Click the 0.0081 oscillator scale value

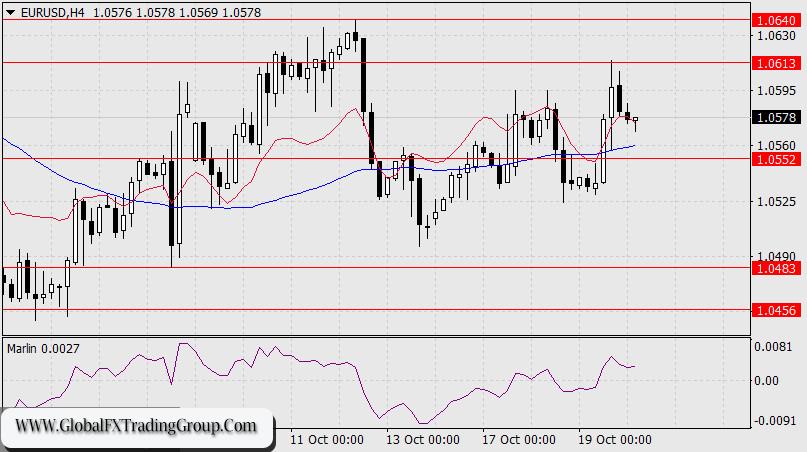[773, 346]
